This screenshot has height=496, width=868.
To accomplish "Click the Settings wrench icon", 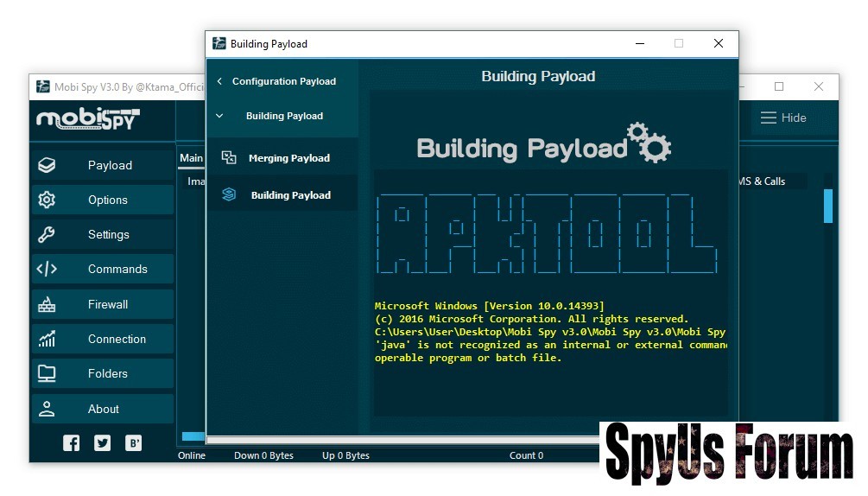I will click(47, 234).
